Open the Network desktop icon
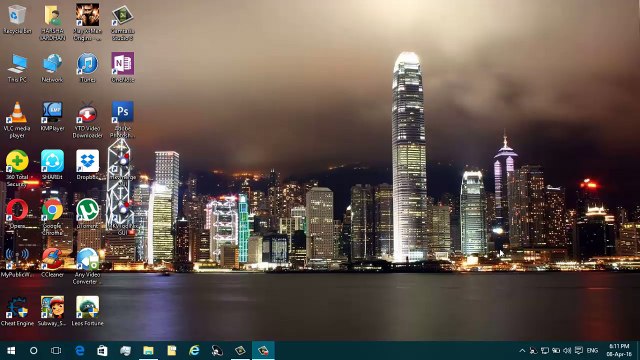Screen dimensions: 640x360 [x=52, y=68]
